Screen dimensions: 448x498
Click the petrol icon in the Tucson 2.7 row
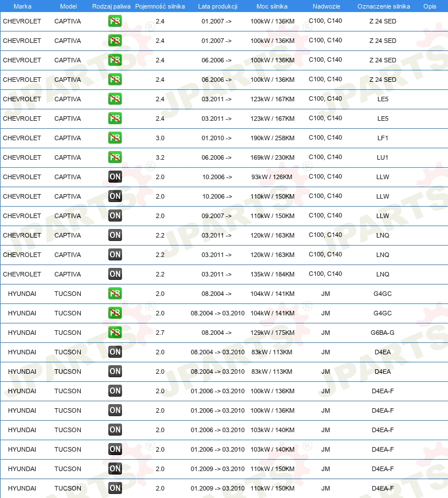[x=115, y=333]
